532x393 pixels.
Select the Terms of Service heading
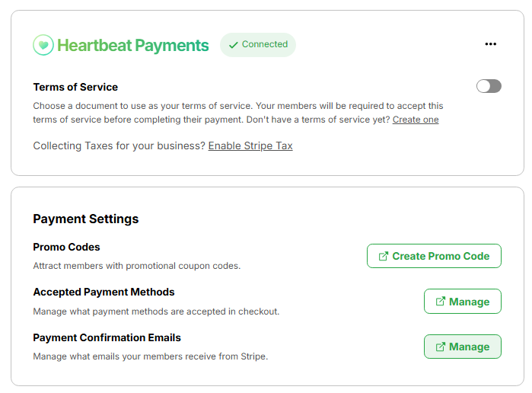[x=75, y=87]
